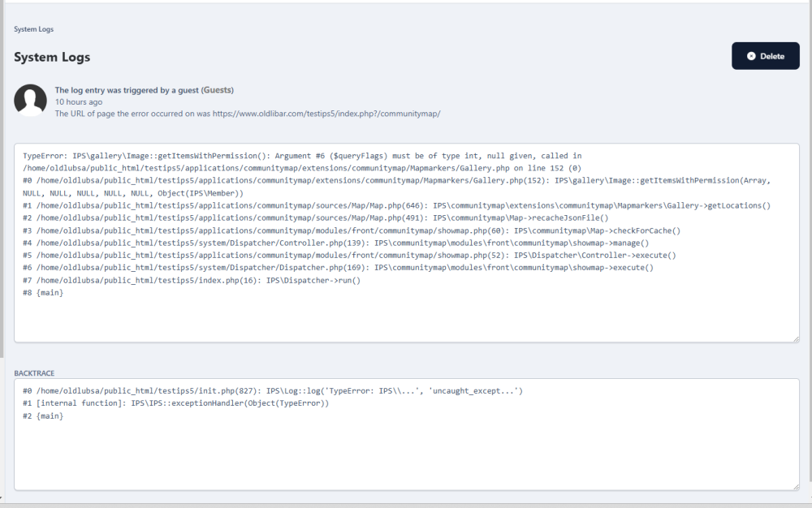The image size is (812, 508).
Task: Open the System Logs breadcrumb link
Action: [33, 29]
